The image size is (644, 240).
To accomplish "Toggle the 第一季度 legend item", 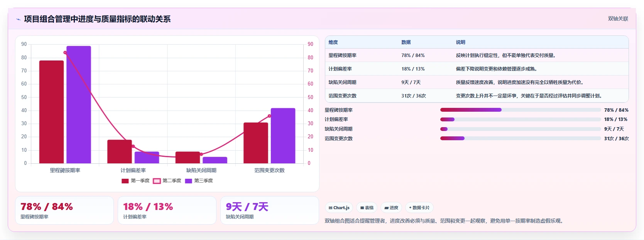I will [135, 181].
